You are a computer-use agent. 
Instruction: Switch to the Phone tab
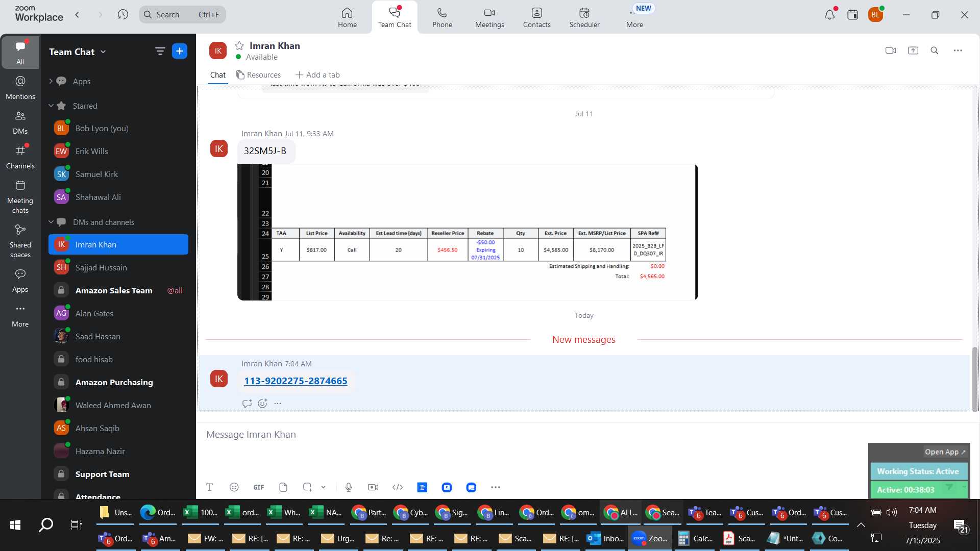tap(442, 17)
